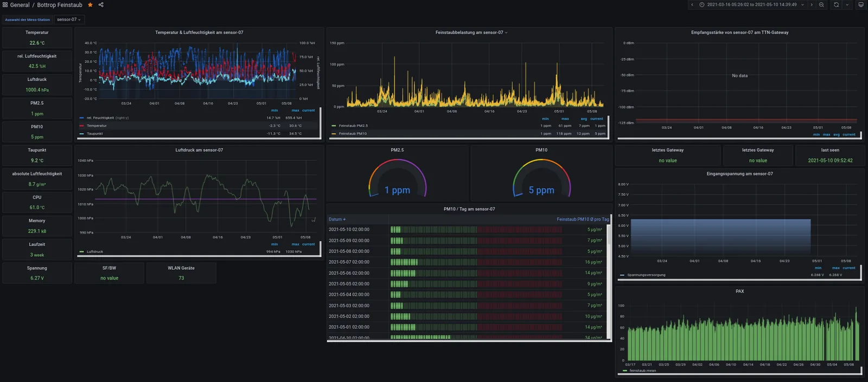868x382 pixels.
Task: Open Eingangsspannung am sensor-07 panel menu
Action: (739, 174)
